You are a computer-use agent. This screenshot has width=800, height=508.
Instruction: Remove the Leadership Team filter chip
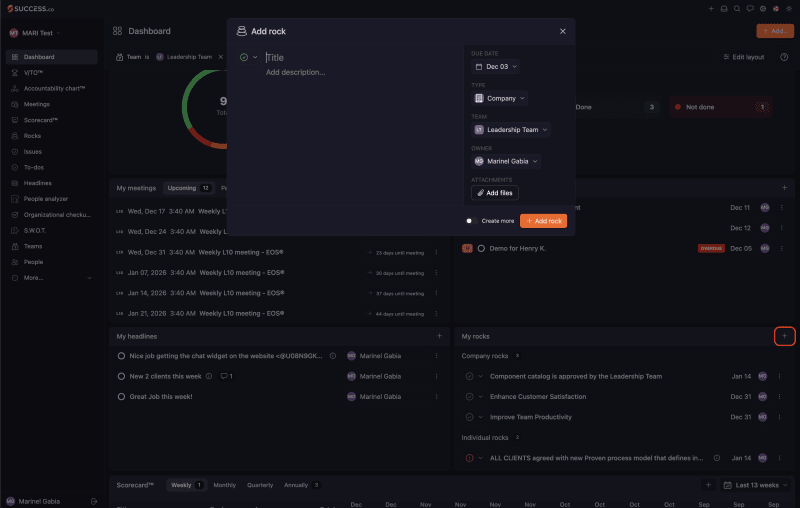220,57
